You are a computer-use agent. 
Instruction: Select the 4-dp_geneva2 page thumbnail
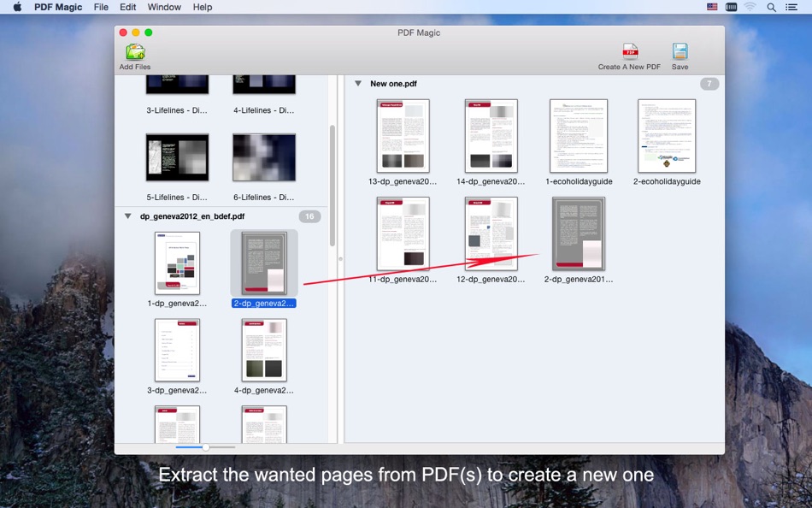(x=264, y=351)
